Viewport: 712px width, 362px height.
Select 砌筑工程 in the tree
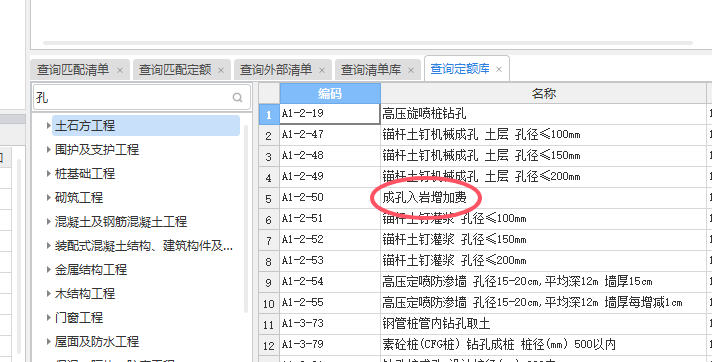(79, 198)
